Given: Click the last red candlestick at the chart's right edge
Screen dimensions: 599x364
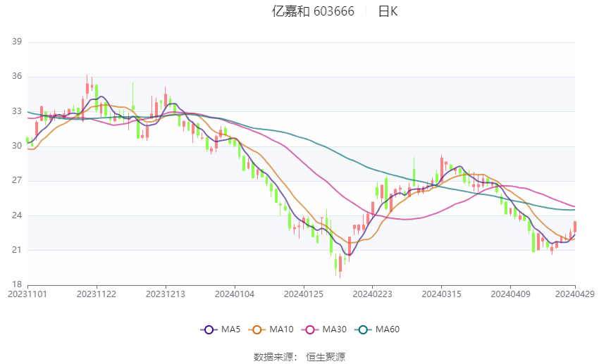Looking at the screenshot, I should click(575, 227).
